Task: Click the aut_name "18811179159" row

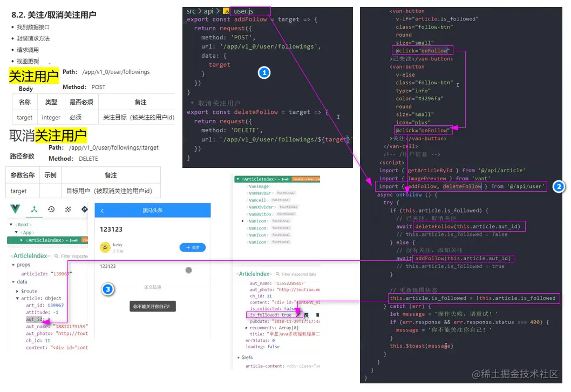Action: 57,327
